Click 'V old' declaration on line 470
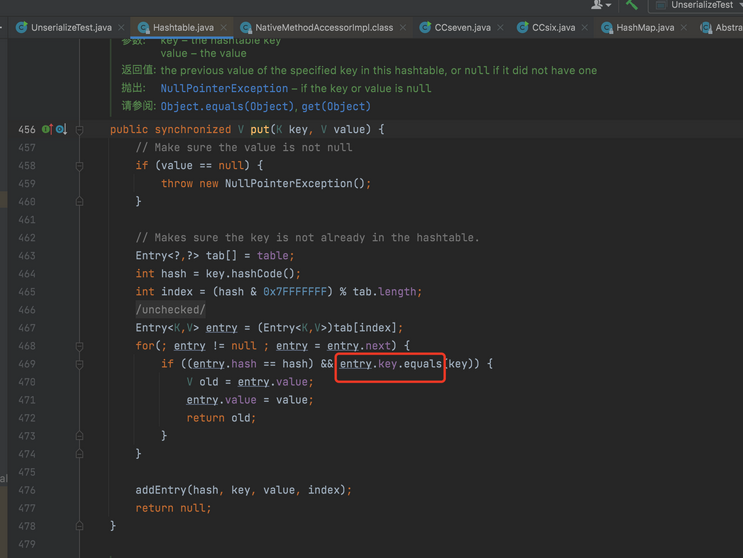The image size is (743, 558). [202, 381]
